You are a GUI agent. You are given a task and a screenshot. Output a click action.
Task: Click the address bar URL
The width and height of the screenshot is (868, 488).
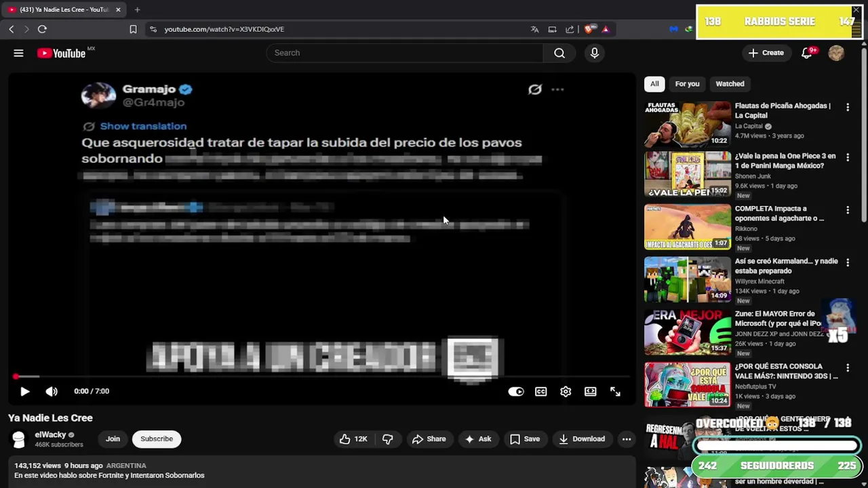coord(224,29)
